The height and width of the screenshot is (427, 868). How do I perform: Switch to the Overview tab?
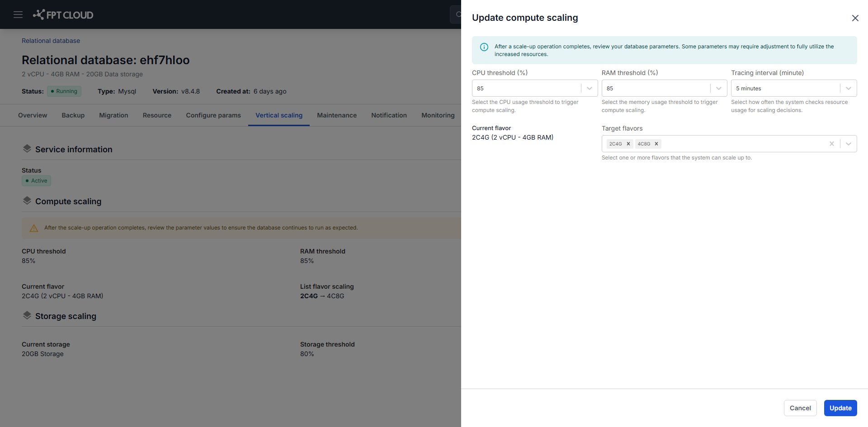tap(33, 115)
